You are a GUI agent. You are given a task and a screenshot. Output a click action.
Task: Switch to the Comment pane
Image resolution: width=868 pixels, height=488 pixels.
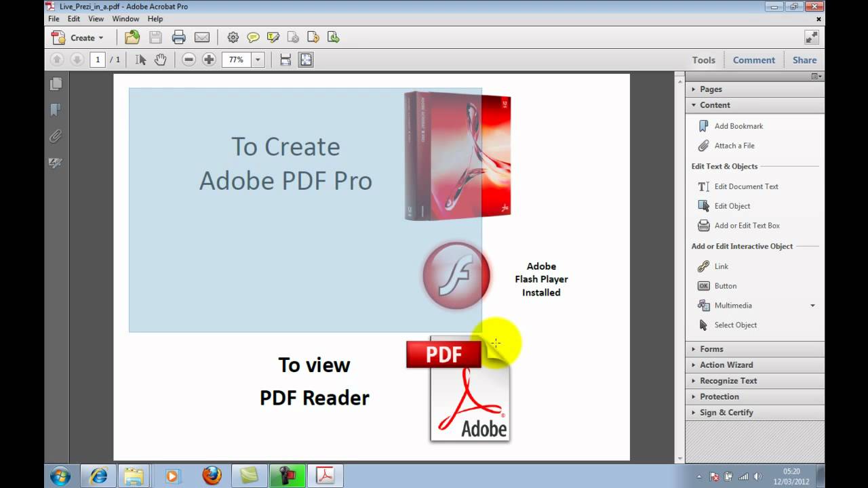[753, 60]
